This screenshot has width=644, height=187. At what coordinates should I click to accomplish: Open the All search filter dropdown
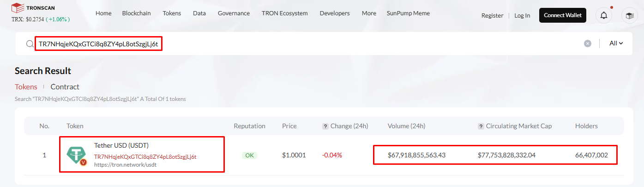tap(616, 43)
